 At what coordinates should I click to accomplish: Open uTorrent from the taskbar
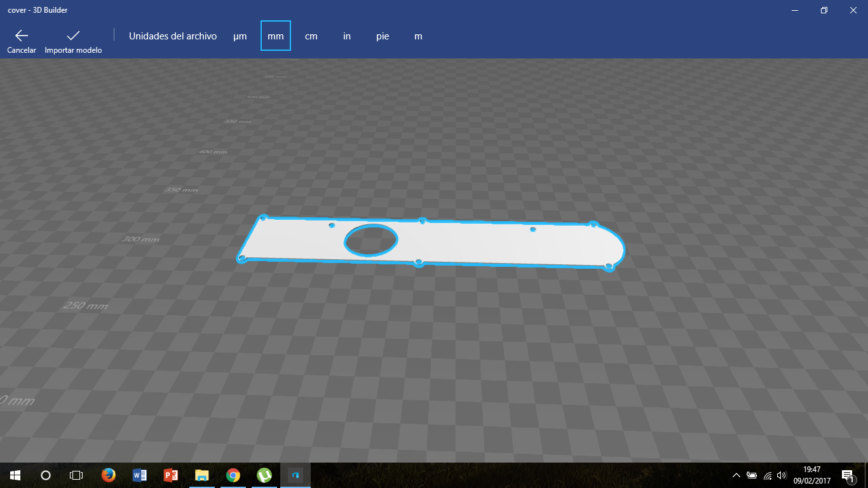click(x=264, y=475)
